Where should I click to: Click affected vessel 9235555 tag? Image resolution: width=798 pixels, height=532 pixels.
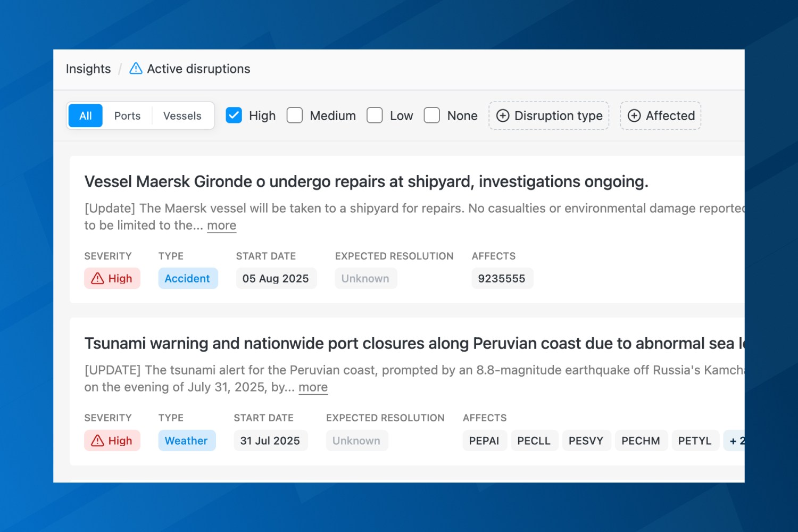tap(502, 278)
